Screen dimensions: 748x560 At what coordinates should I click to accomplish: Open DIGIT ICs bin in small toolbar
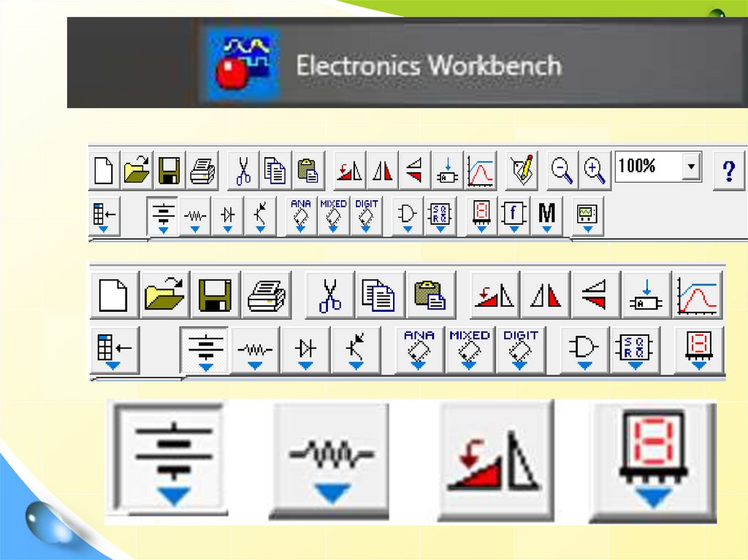(367, 216)
